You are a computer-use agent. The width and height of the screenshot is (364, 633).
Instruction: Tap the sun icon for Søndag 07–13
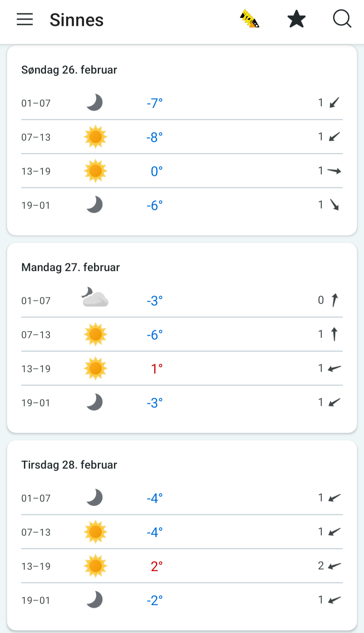point(95,137)
